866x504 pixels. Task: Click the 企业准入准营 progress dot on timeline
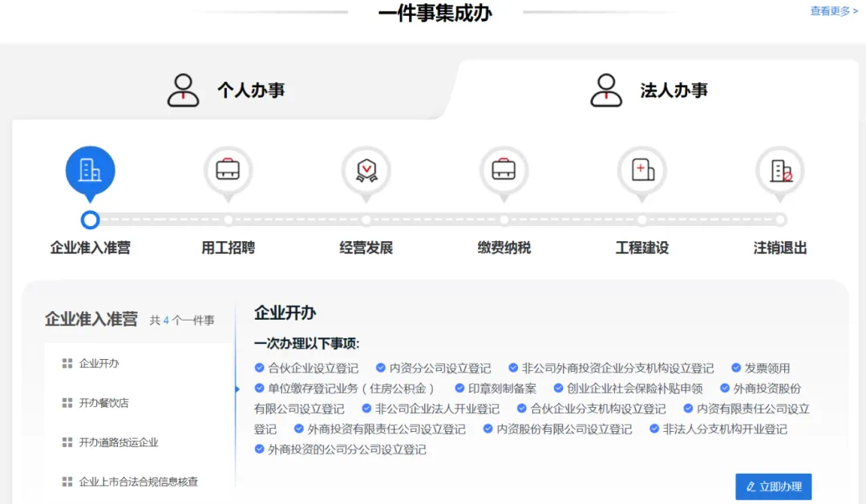(91, 220)
